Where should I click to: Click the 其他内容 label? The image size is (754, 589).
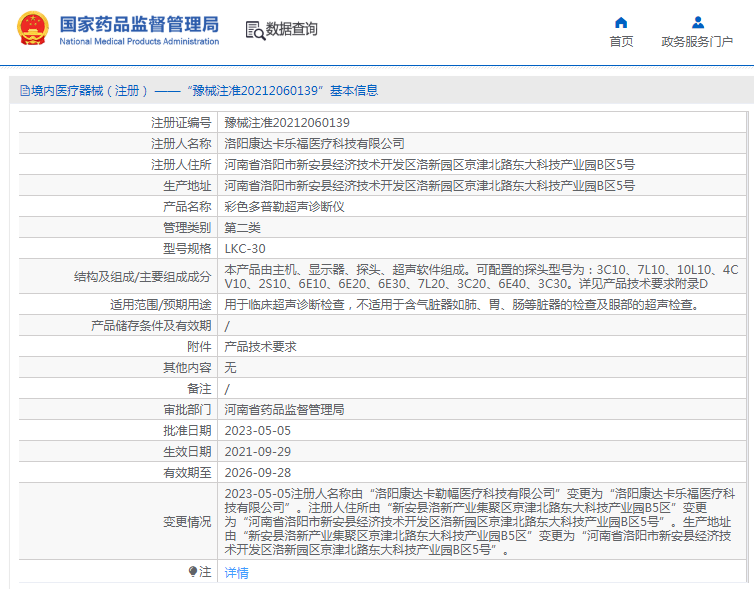point(187,368)
